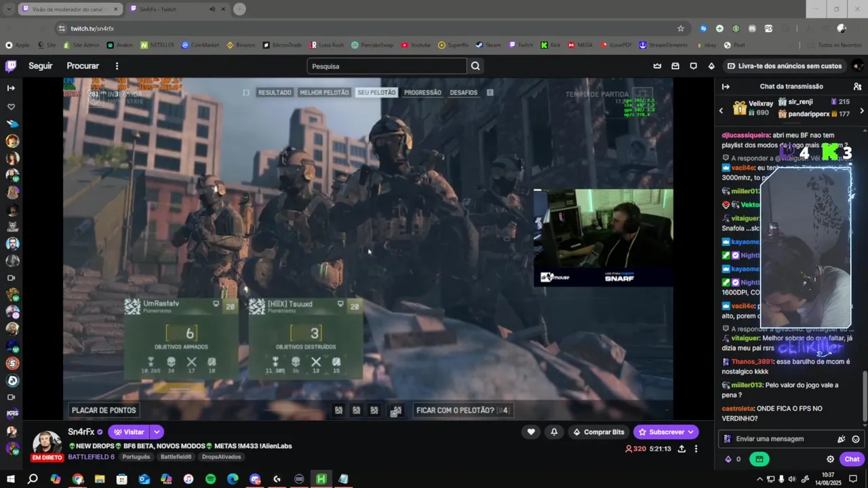
Task: Collapse the stream chat panel
Action: pyautogui.click(x=726, y=86)
